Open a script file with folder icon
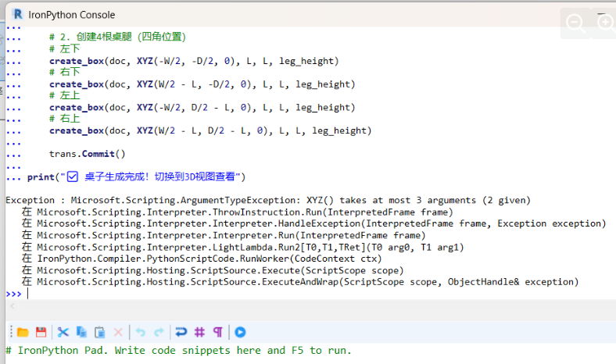 [x=23, y=332]
